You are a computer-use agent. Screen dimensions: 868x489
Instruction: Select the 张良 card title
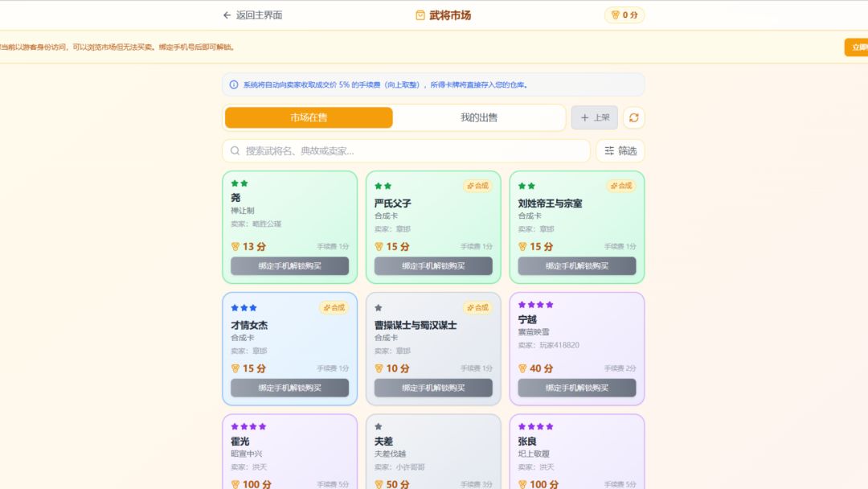(527, 442)
